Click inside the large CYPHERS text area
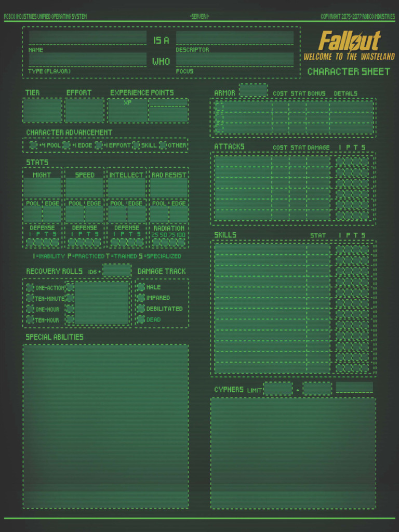Image resolution: width=399 pixels, height=532 pixels. click(293, 453)
